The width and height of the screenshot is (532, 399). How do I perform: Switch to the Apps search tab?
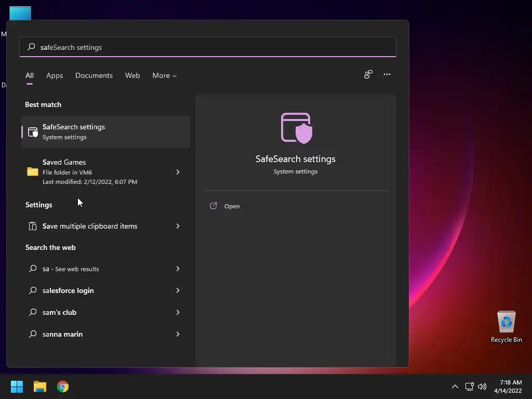point(55,75)
